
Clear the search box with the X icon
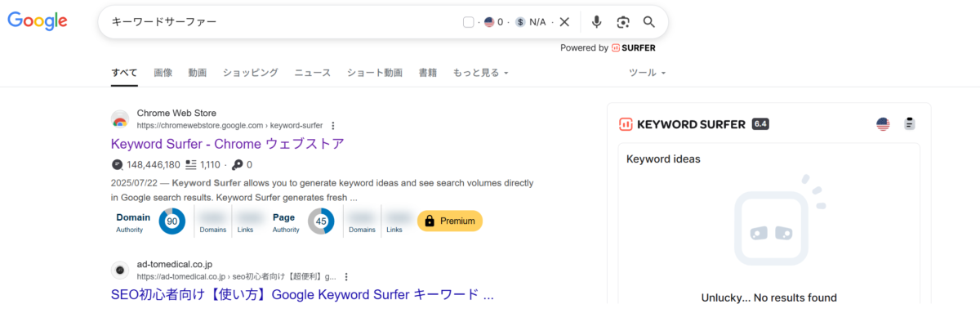pyautogui.click(x=564, y=22)
